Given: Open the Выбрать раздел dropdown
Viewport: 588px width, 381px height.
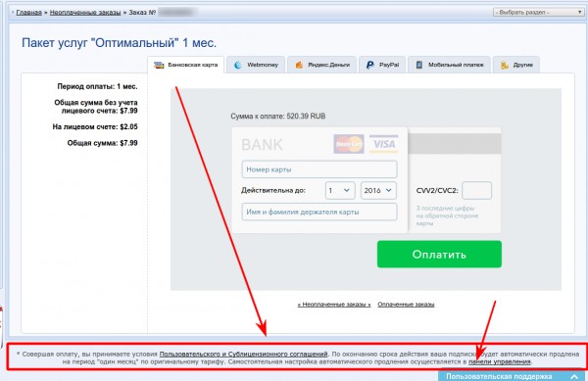Looking at the screenshot, I should pos(538,13).
